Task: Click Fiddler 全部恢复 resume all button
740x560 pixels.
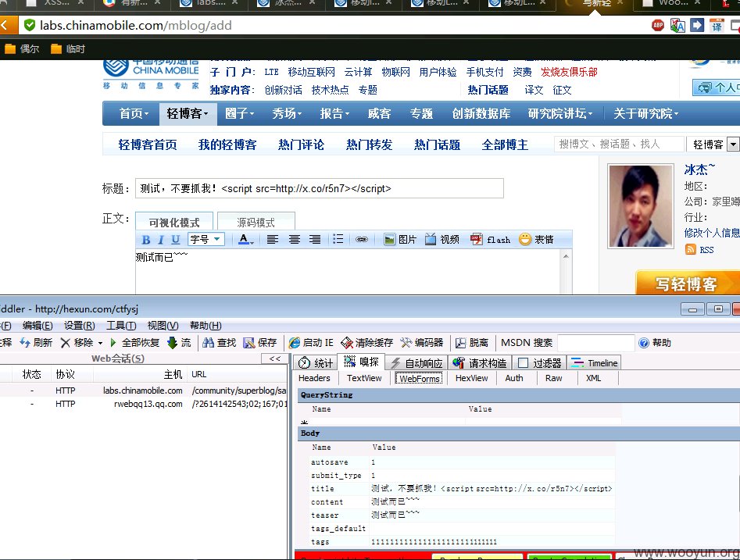Action: 134,343
